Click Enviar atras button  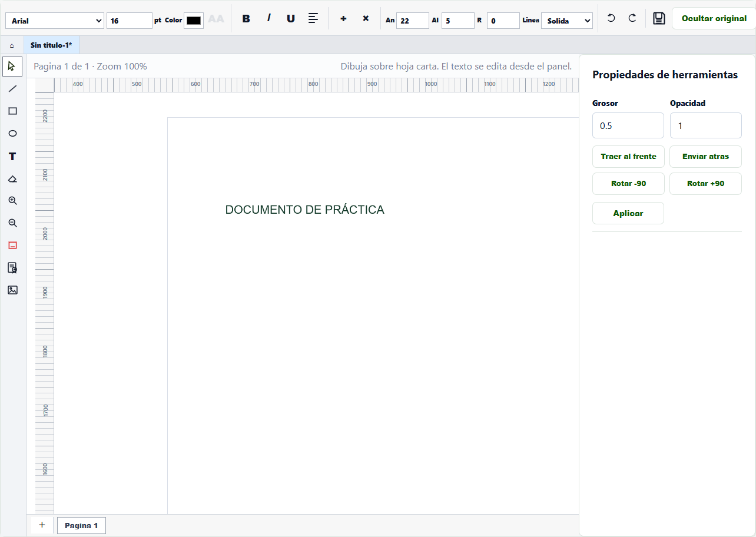coord(705,157)
